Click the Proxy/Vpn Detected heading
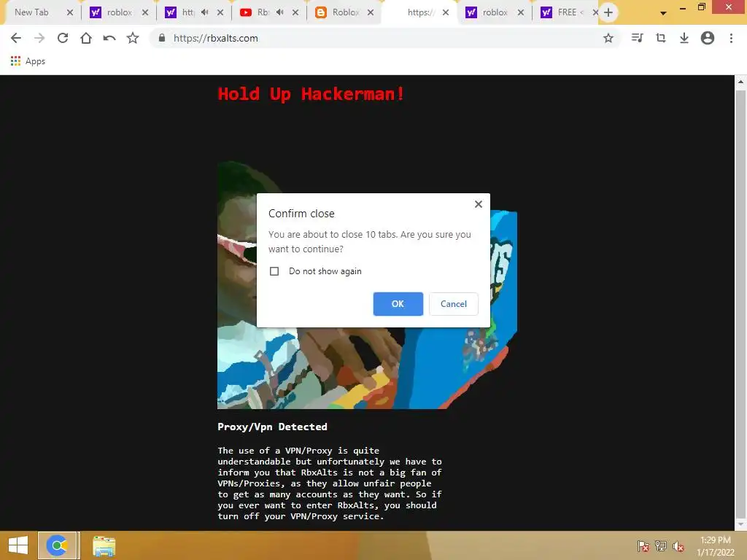The height and width of the screenshot is (560, 747). [273, 427]
